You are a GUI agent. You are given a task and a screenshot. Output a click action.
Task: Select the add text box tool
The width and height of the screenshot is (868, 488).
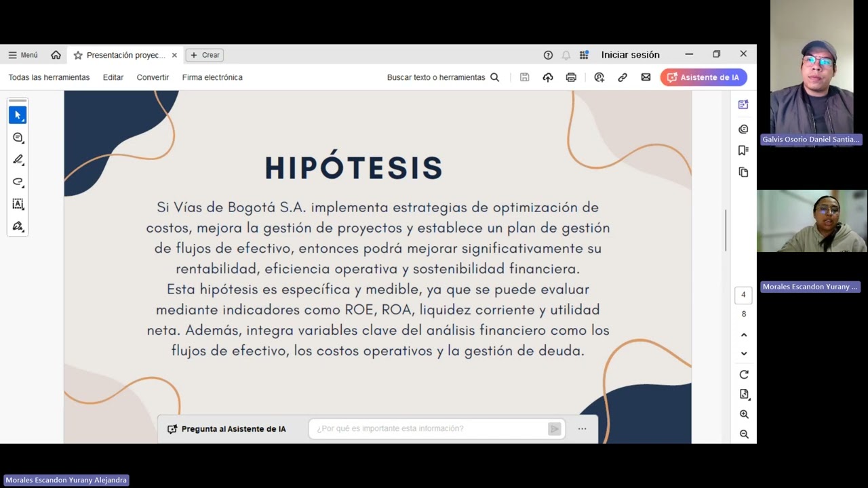18,204
